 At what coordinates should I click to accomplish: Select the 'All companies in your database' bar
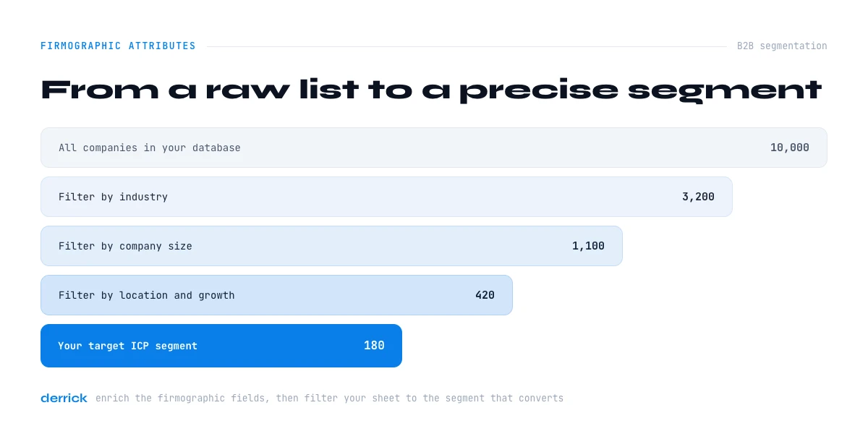tap(434, 148)
